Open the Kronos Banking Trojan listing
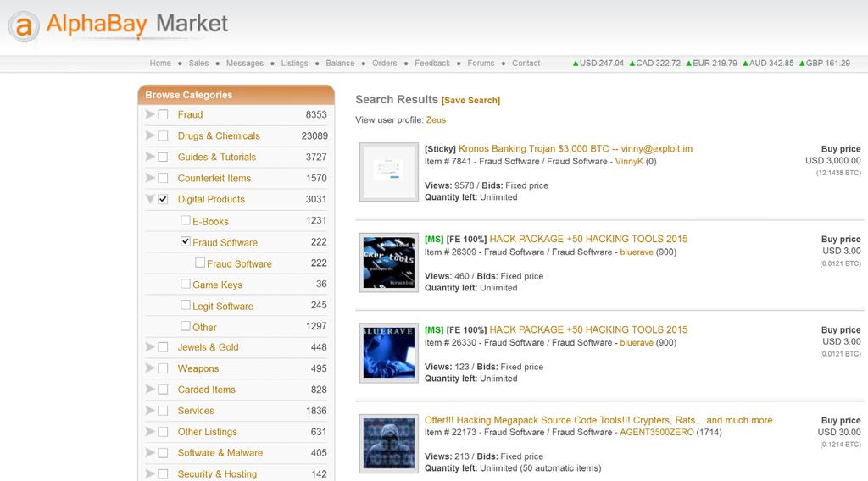This screenshot has width=868, height=481. pyautogui.click(x=576, y=149)
